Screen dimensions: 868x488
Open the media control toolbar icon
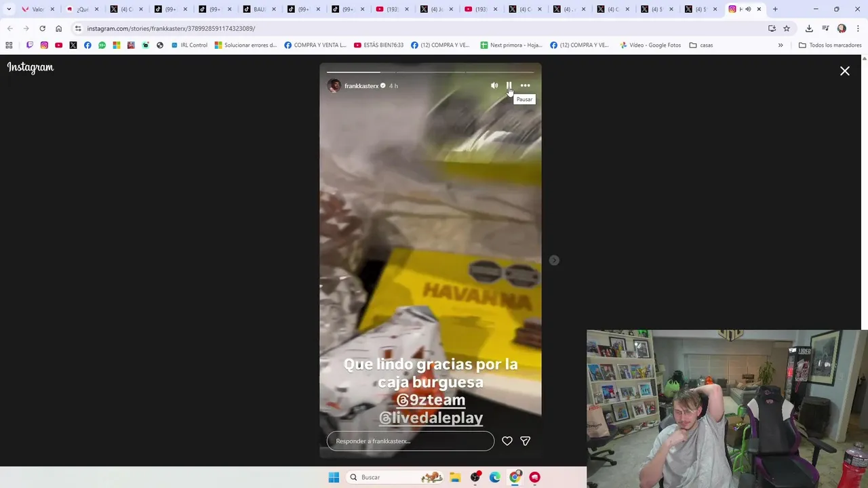(x=825, y=28)
